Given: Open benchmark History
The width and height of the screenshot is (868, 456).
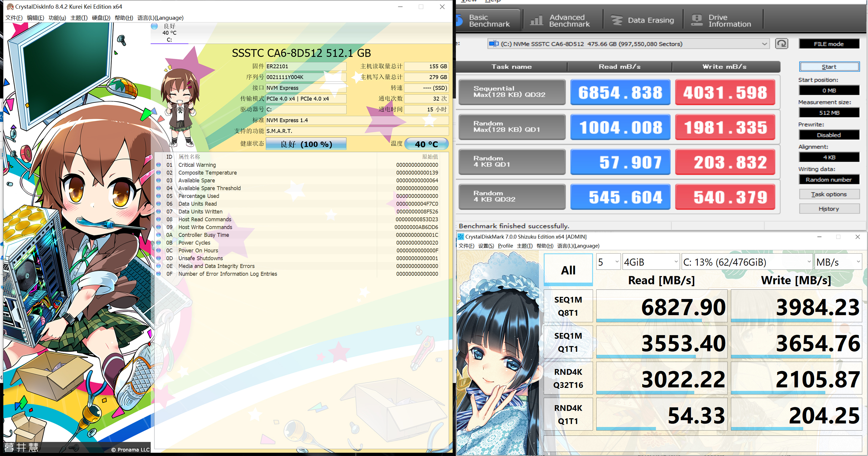Looking at the screenshot, I should pyautogui.click(x=829, y=208).
